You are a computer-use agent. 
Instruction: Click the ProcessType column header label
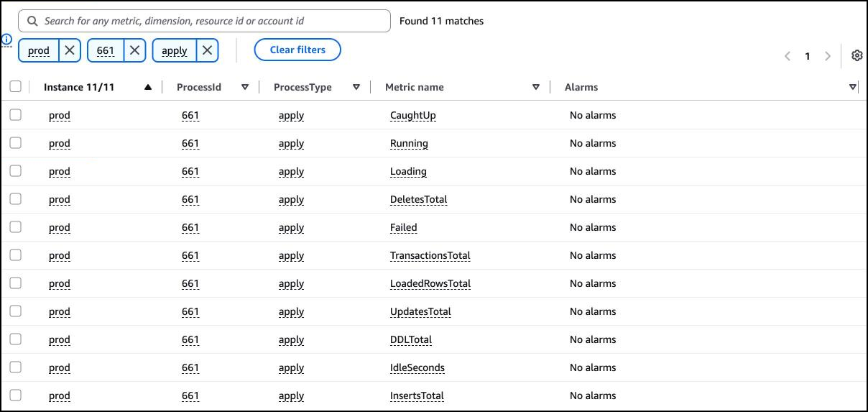[303, 87]
